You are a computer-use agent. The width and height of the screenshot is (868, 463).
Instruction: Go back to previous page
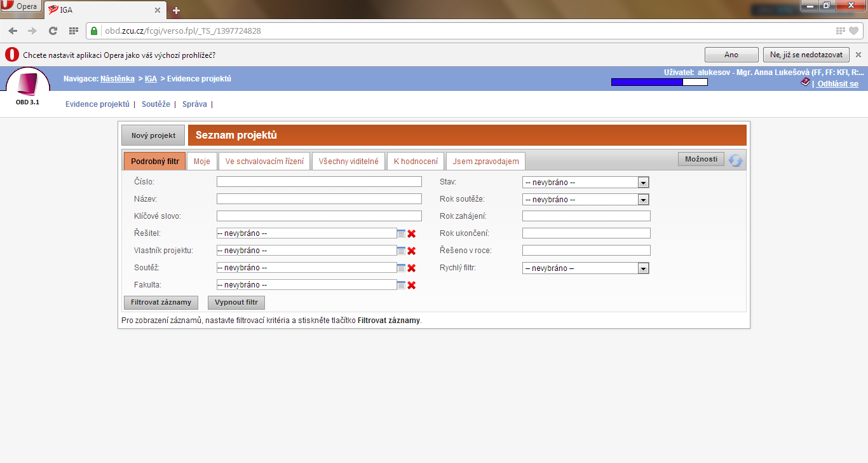click(13, 31)
